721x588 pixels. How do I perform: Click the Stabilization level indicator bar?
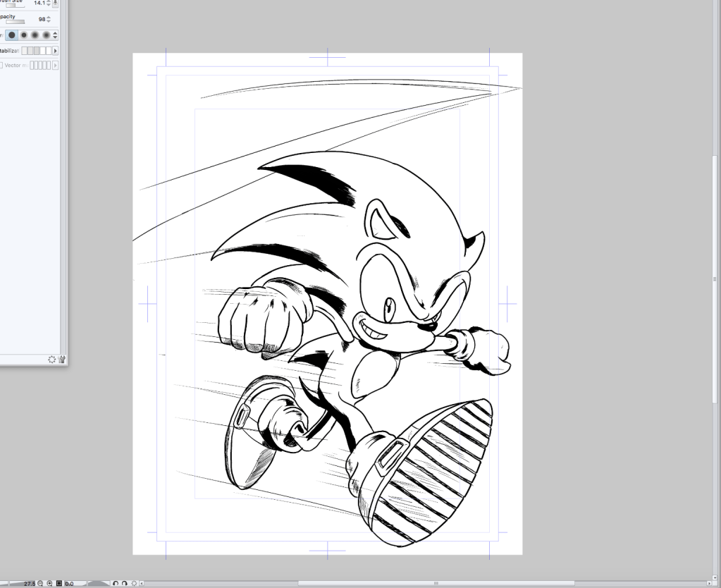point(36,51)
